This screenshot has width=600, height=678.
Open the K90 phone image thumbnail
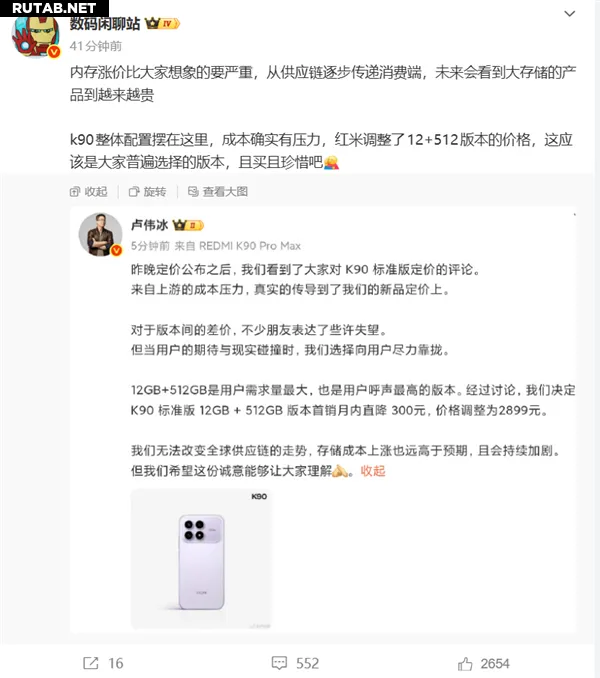click(202, 559)
